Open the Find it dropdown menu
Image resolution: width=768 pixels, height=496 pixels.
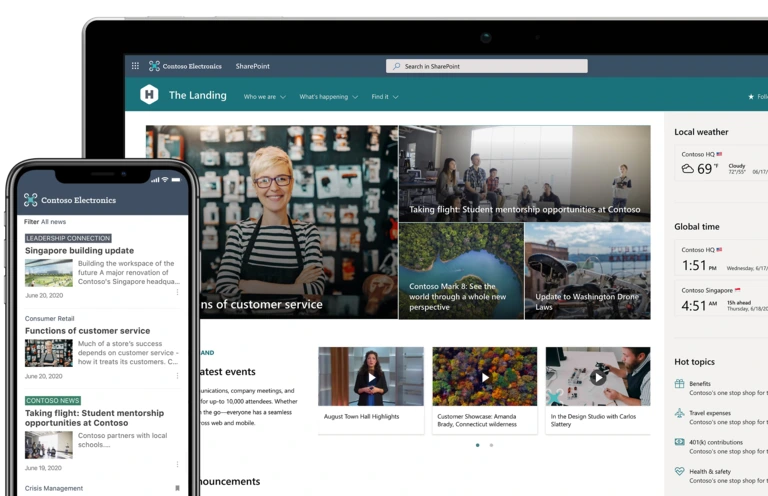(385, 97)
